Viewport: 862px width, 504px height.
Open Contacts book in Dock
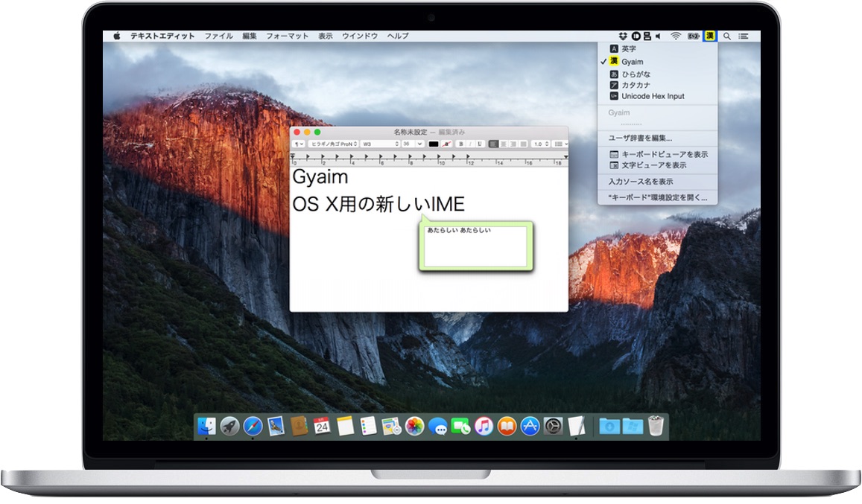tap(299, 426)
